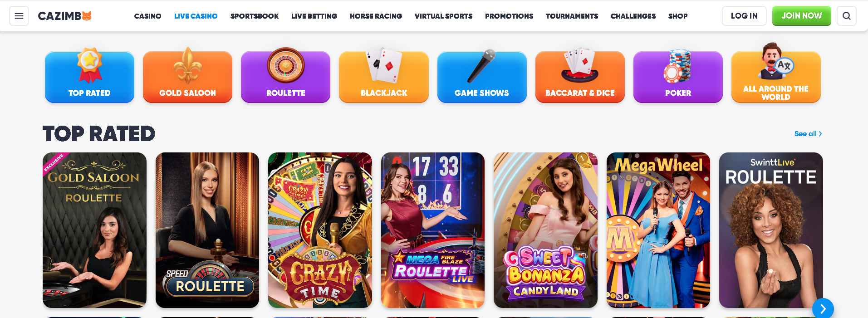Image resolution: width=868 pixels, height=318 pixels.
Task: Open the Sweet Bonanza Candyland game
Action: tap(545, 230)
